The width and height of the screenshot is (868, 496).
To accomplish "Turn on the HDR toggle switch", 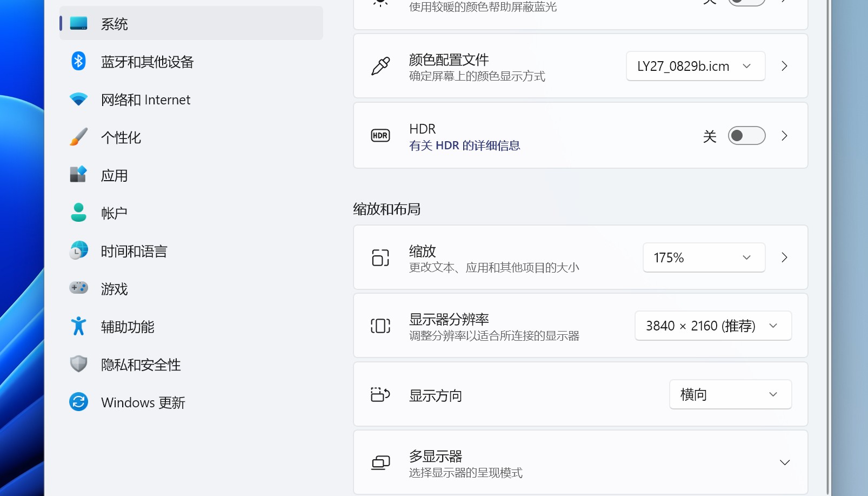I will tap(746, 136).
